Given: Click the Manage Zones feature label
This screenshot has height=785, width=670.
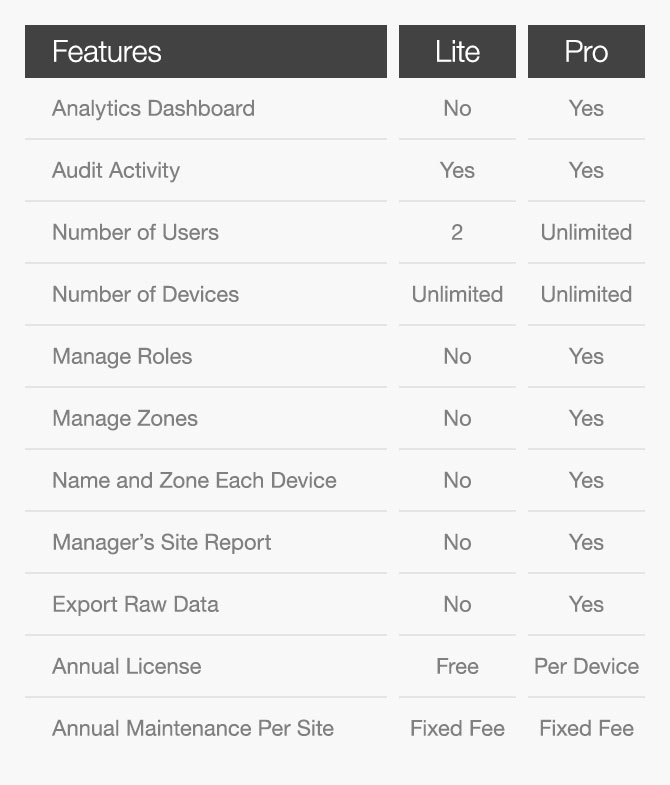Looking at the screenshot, I should (125, 418).
